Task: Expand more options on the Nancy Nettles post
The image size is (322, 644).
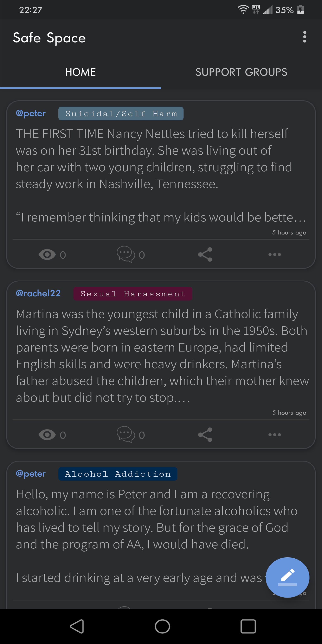Action: pos(275,255)
